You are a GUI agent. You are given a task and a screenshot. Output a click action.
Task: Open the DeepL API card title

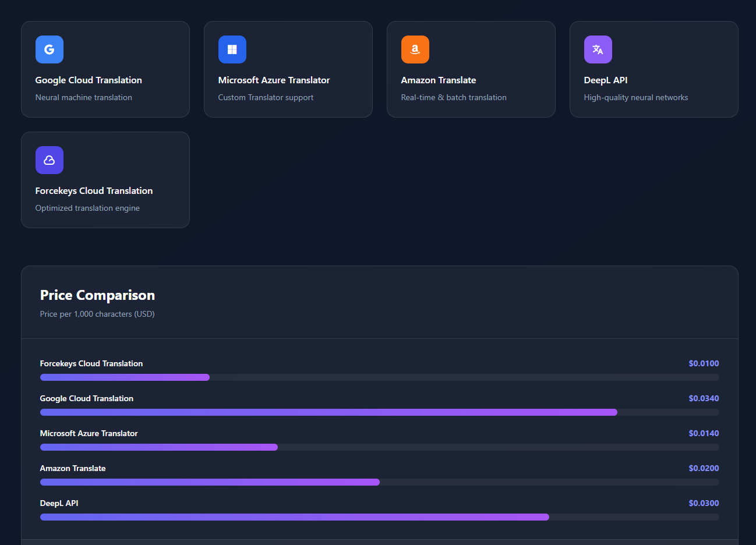tap(606, 80)
